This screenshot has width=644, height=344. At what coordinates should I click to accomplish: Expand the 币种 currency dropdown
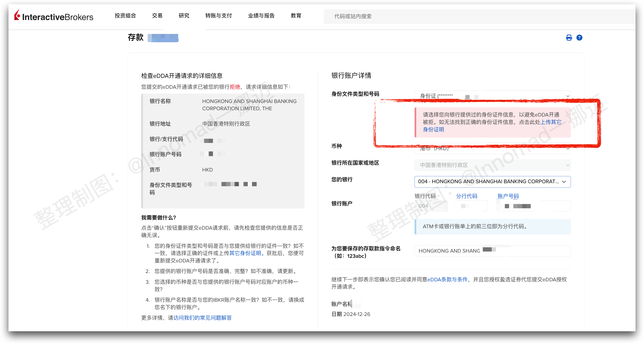[x=492, y=148]
